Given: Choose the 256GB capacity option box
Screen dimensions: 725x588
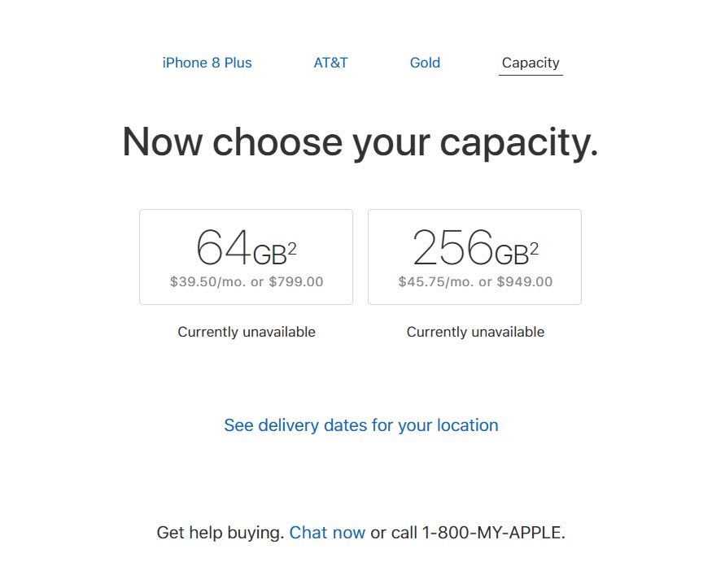Looking at the screenshot, I should click(474, 257).
